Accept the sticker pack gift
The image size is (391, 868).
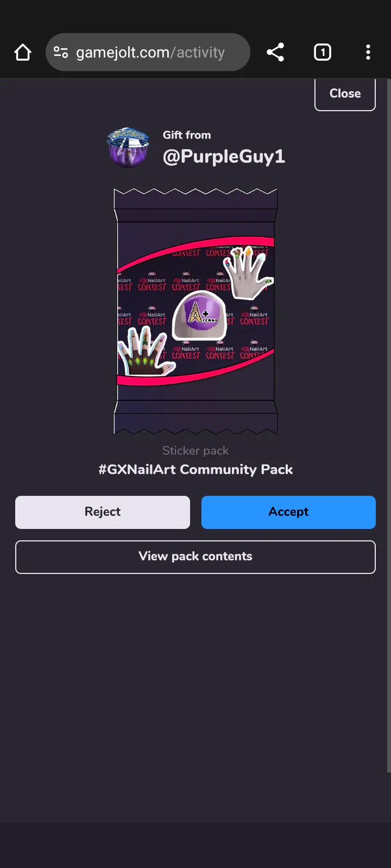click(288, 512)
